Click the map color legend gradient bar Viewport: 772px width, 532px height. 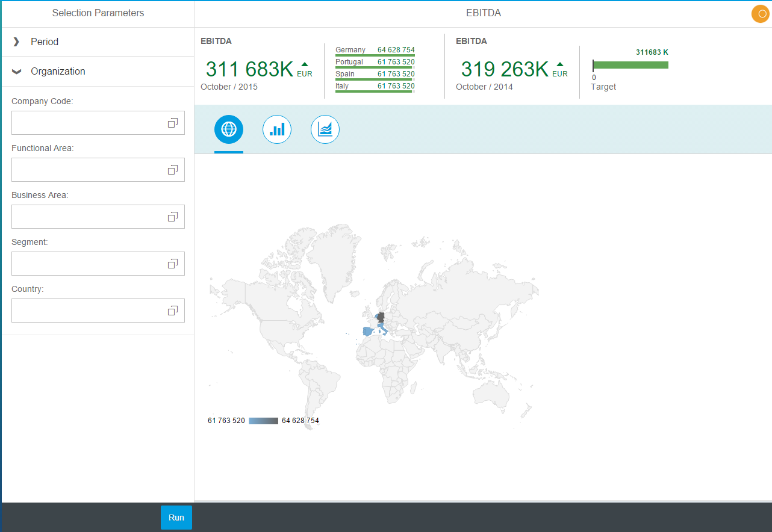(x=263, y=420)
